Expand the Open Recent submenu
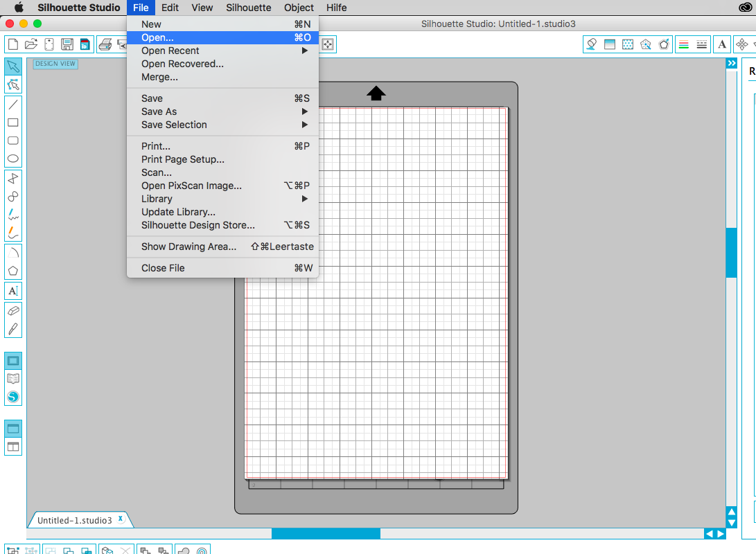The width and height of the screenshot is (756, 554). pyautogui.click(x=222, y=51)
